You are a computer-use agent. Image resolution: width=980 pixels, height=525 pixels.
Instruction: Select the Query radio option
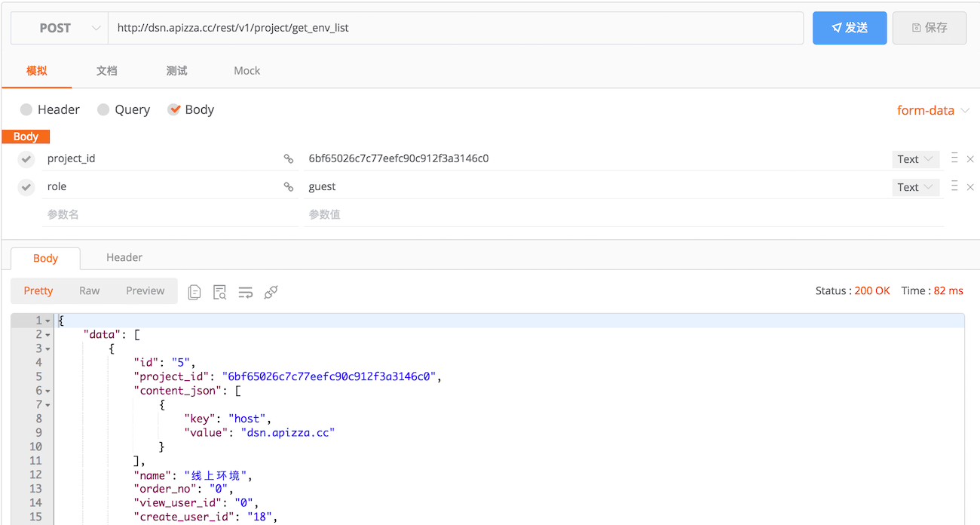(103, 110)
